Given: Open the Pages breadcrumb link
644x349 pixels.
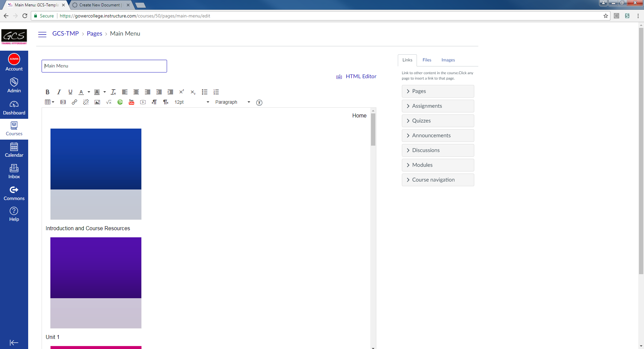Looking at the screenshot, I should [x=95, y=34].
